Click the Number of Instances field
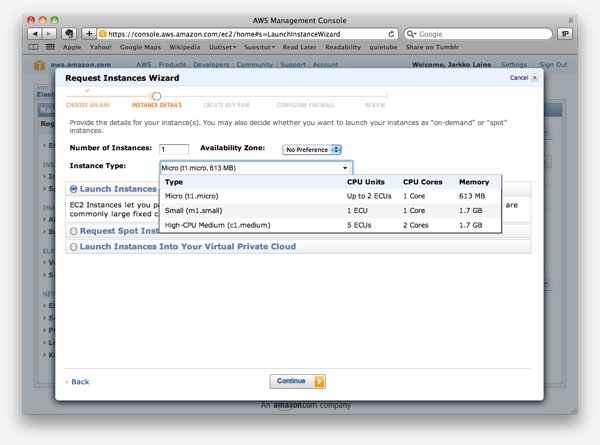The height and width of the screenshot is (445, 600). tap(174, 149)
